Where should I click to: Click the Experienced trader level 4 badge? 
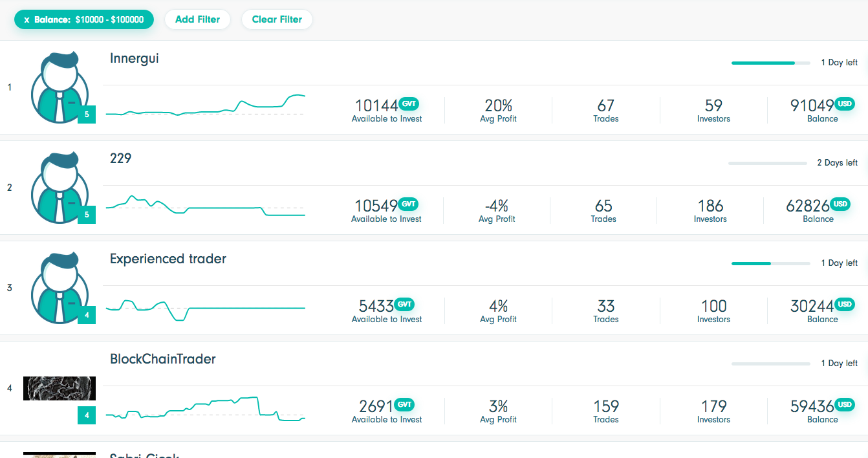click(87, 315)
